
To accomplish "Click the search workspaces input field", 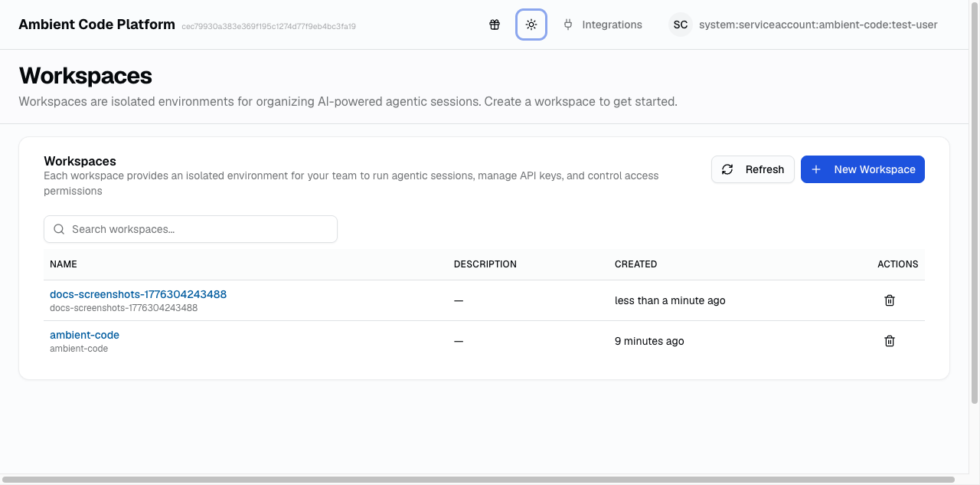I will [x=190, y=228].
